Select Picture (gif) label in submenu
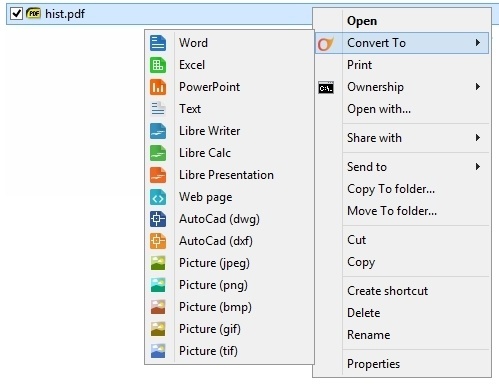Viewport: 499px width, 384px height. [210, 329]
